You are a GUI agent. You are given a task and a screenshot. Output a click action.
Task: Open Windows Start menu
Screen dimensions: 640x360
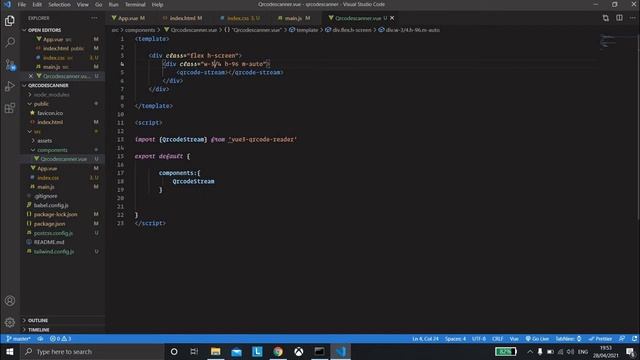coord(10,351)
